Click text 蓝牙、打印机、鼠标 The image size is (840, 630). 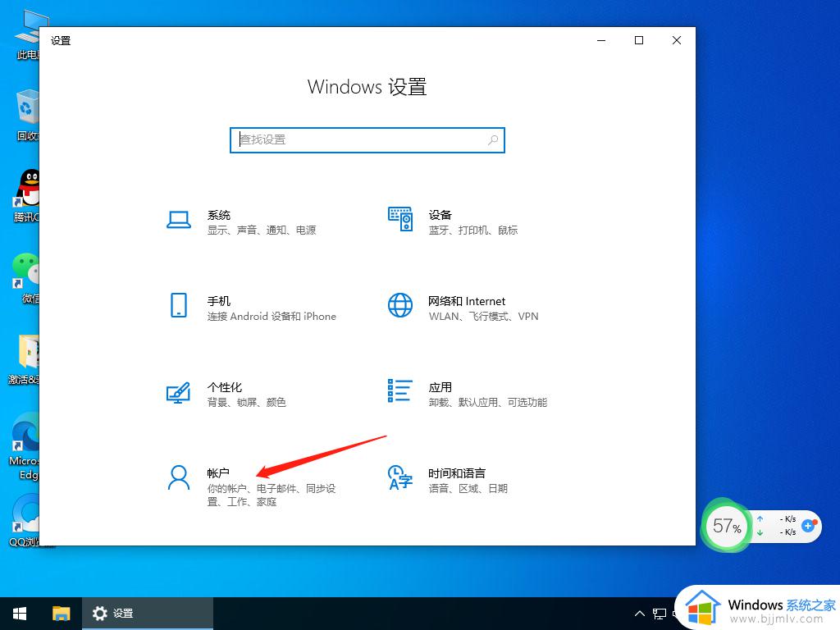coord(473,231)
